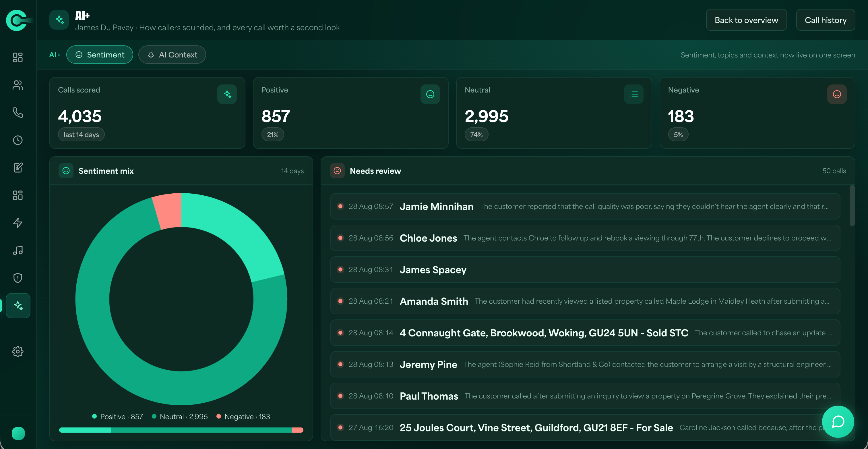Open the Amanda Smith call row

(585, 301)
